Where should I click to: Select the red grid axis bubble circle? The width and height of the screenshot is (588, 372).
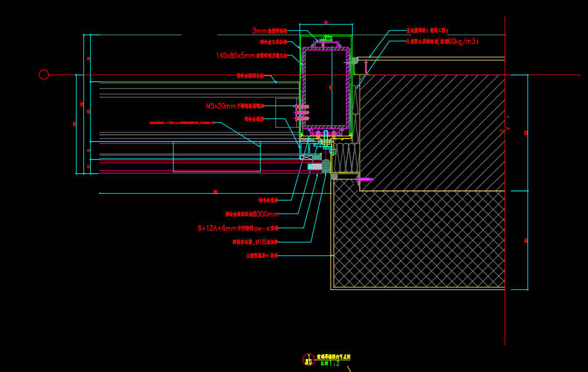[44, 75]
